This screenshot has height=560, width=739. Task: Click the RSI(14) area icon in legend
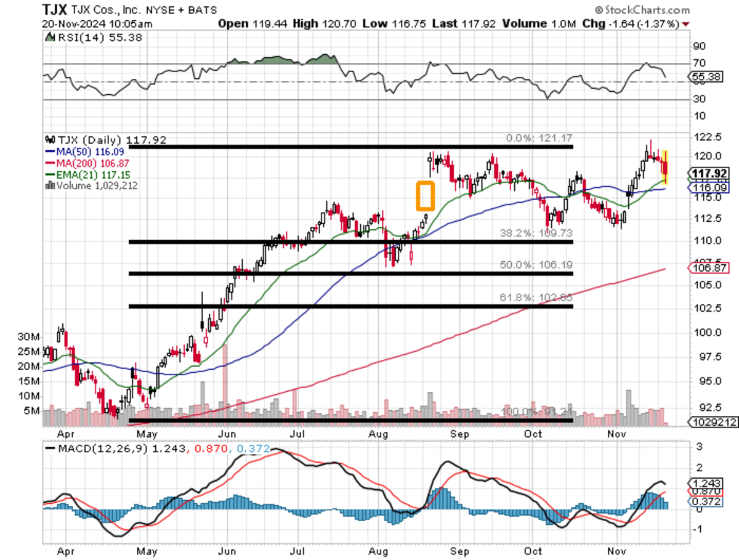click(49, 38)
